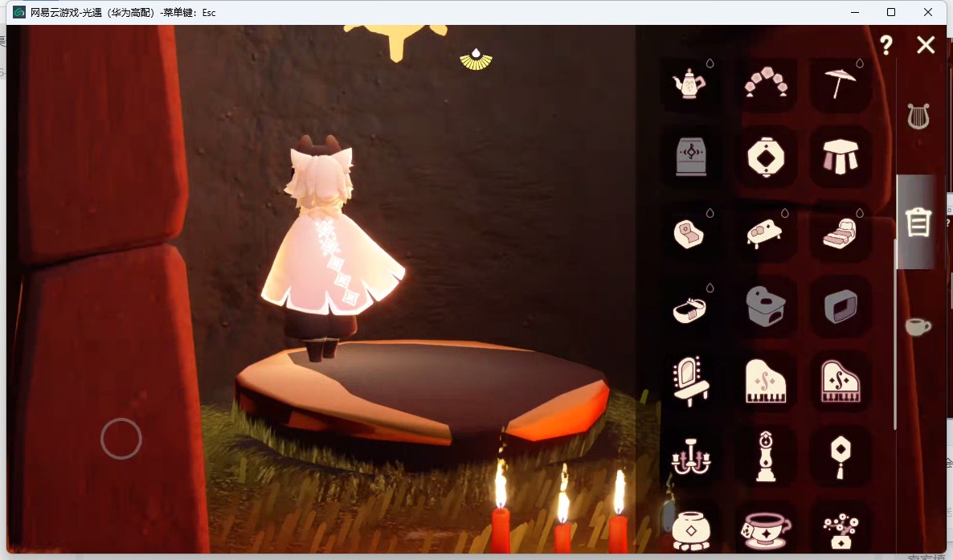
Task: Click the NetEase cloud gaming app icon
Action: 18,12
